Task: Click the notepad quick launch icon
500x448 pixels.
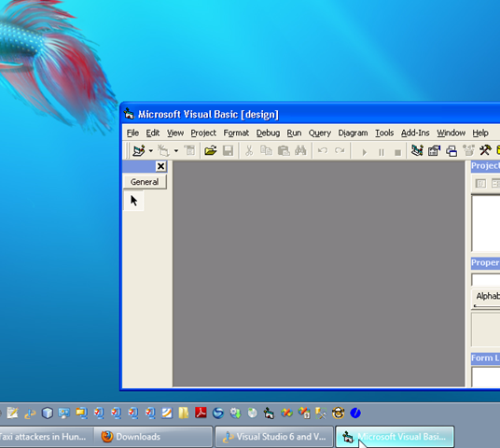Action: click(x=13, y=413)
